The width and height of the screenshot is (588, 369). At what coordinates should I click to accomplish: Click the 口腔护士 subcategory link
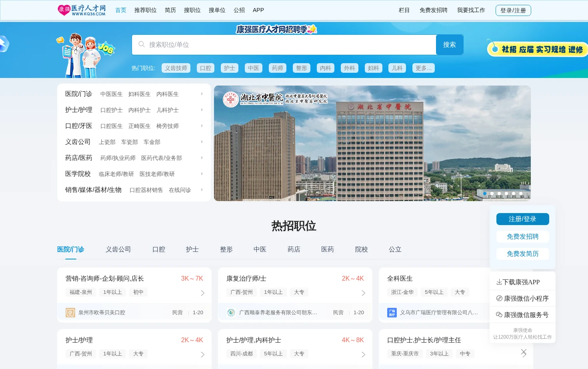112,110
